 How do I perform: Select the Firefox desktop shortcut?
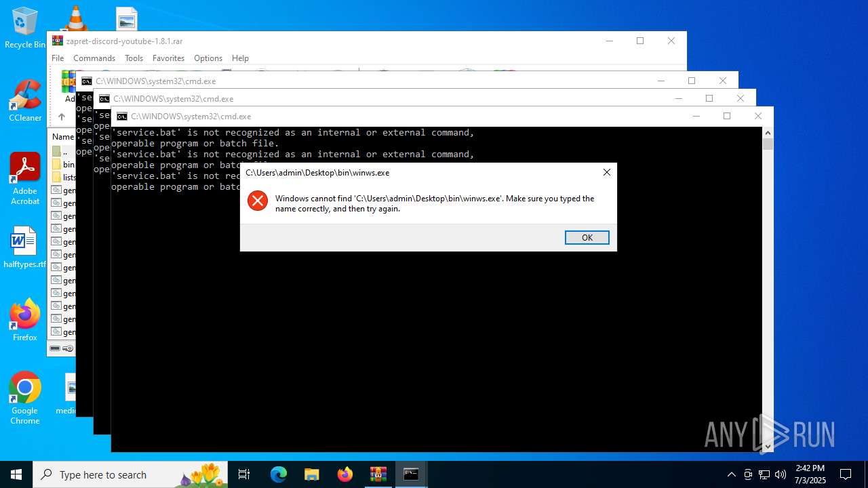(25, 320)
